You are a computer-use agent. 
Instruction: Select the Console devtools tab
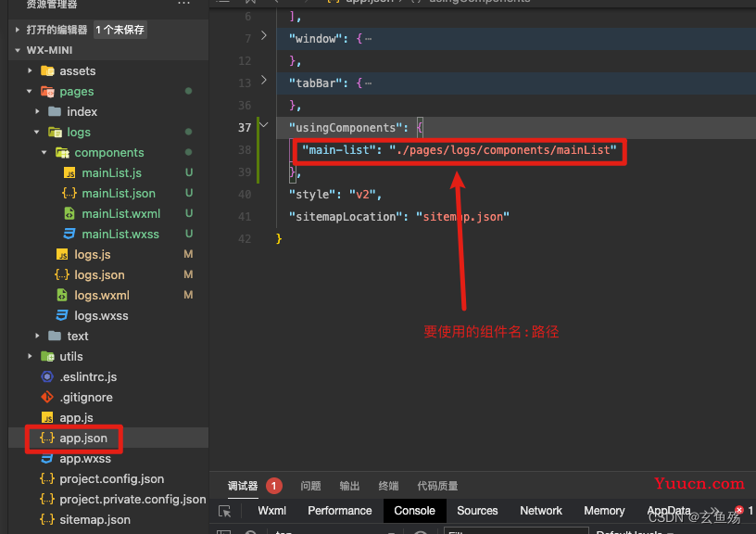(x=415, y=511)
